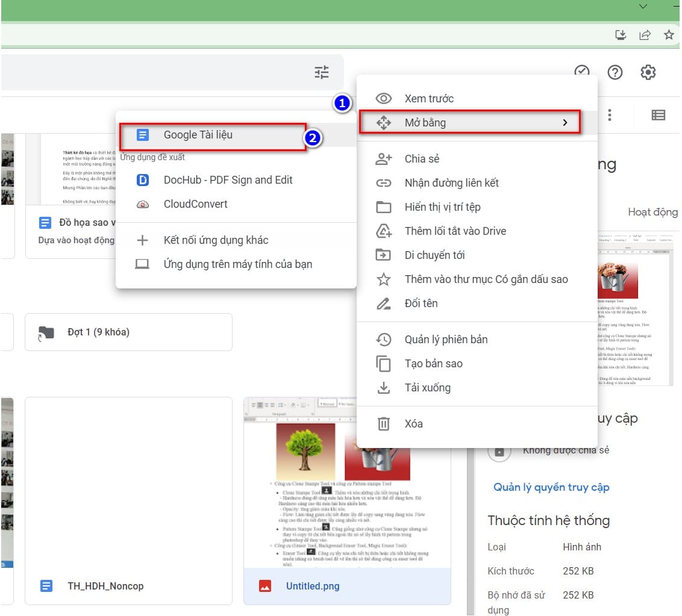The image size is (682, 616).
Task: Switch to list layout view icon
Action: [658, 115]
